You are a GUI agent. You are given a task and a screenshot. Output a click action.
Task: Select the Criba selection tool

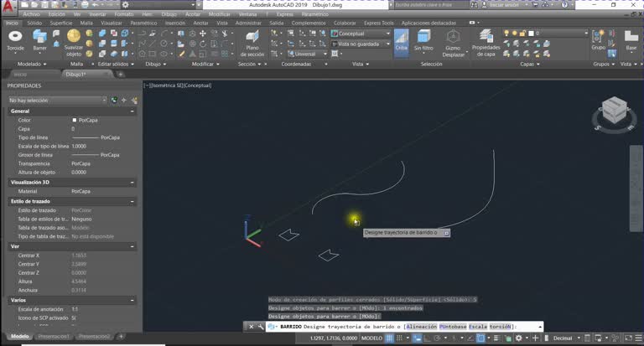402,41
